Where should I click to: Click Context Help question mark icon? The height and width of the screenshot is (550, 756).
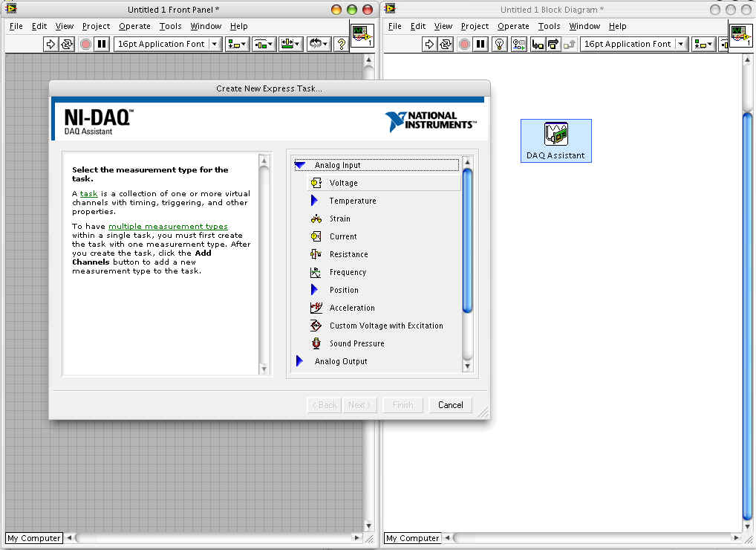(342, 44)
